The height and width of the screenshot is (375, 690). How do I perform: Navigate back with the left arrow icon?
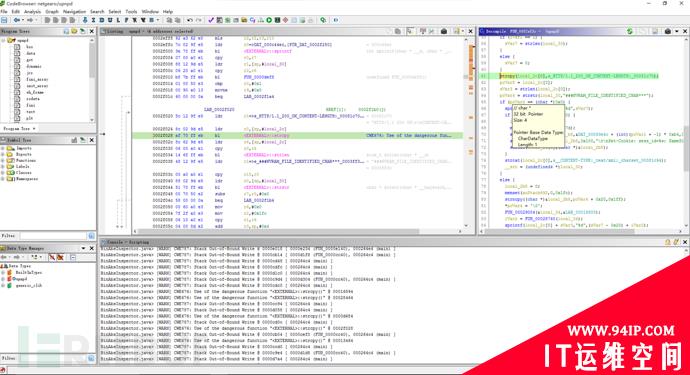click(x=16, y=20)
